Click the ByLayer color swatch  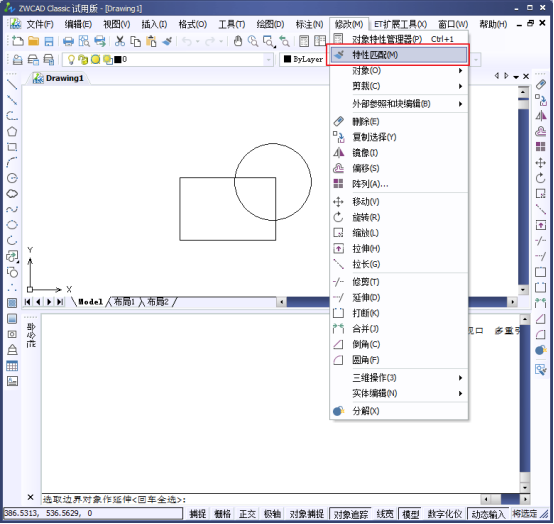click(287, 59)
